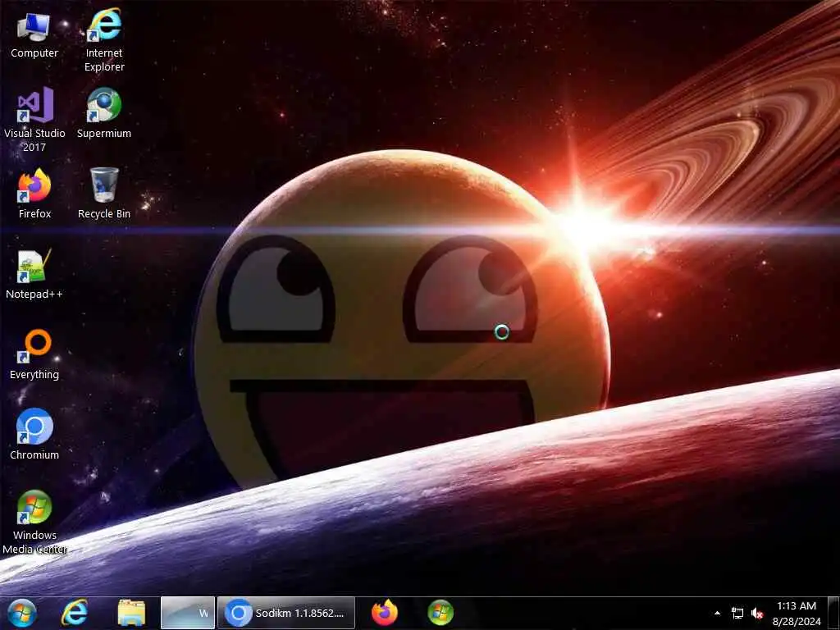The height and width of the screenshot is (630, 840).
Task: Switch to Sodikm 1.1.8562 taskbar button
Action: (286, 613)
